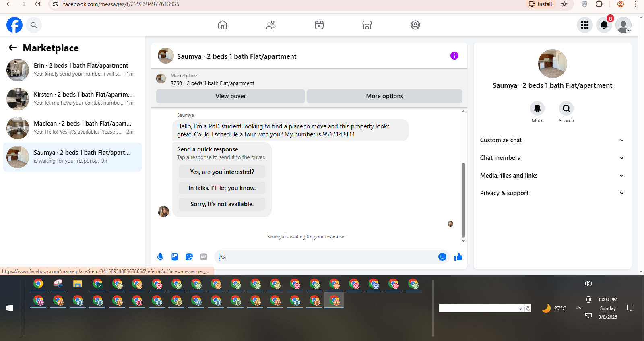Expand the Customize chat section
The image size is (644, 341).
pos(552,140)
